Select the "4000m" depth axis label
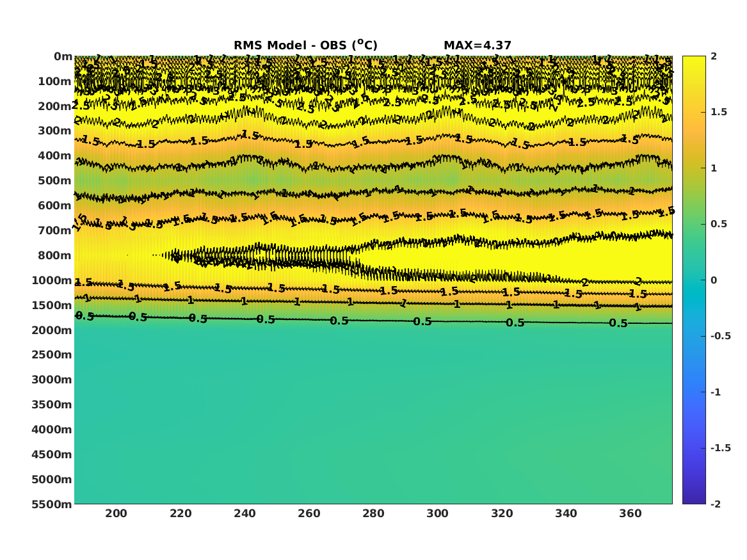This screenshot has width=747, height=560. (52, 429)
